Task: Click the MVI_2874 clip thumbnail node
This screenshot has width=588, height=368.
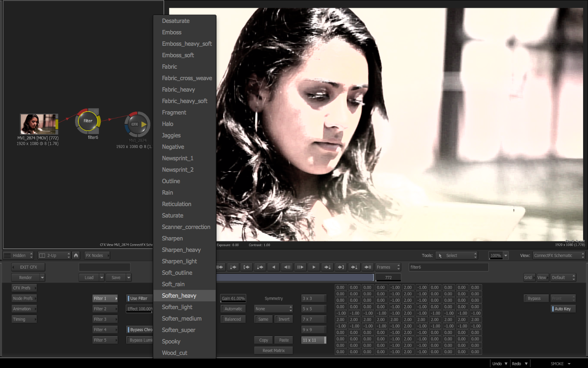Action: point(38,124)
